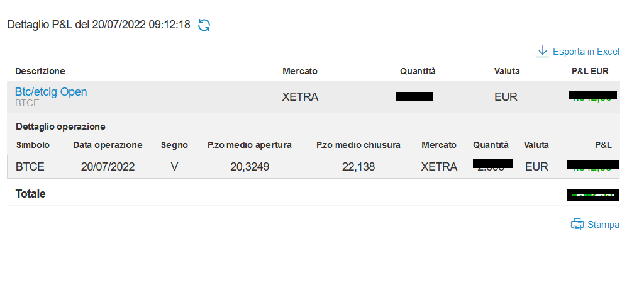Click the printer icon
Screen dimensions: 644x287
click(x=577, y=225)
